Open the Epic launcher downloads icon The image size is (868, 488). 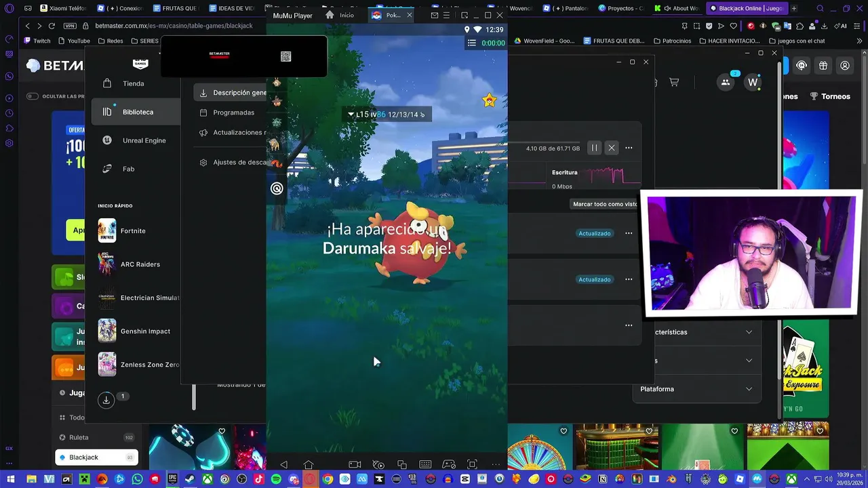pos(106,400)
